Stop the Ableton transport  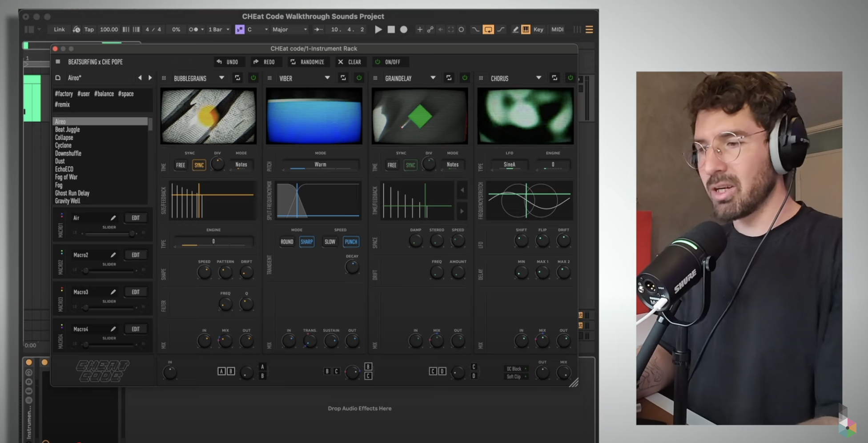pos(391,30)
